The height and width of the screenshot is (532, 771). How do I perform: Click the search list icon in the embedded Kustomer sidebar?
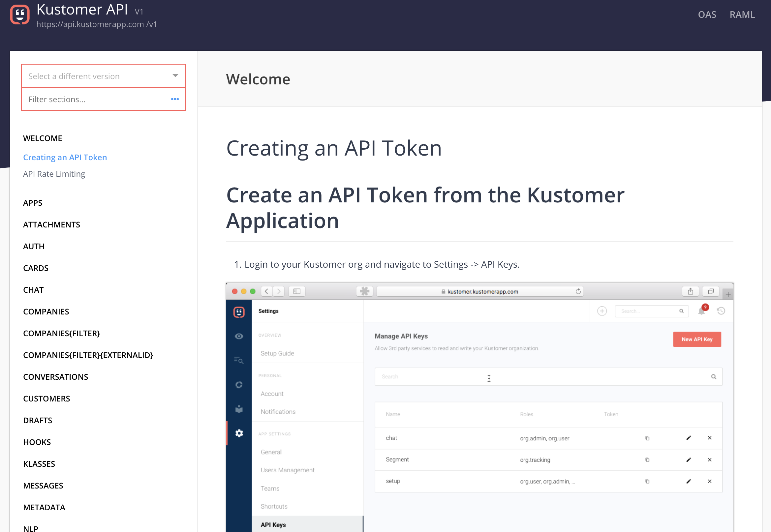point(239,360)
